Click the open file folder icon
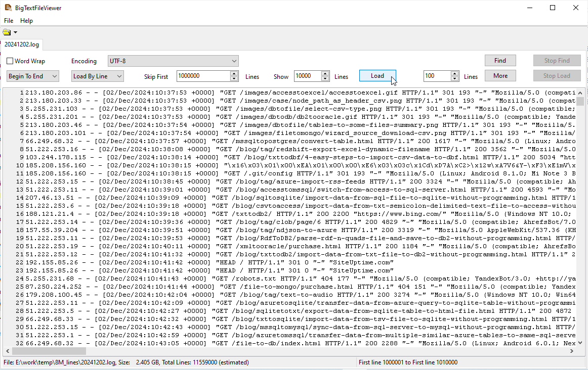588x370 pixels. (x=7, y=32)
